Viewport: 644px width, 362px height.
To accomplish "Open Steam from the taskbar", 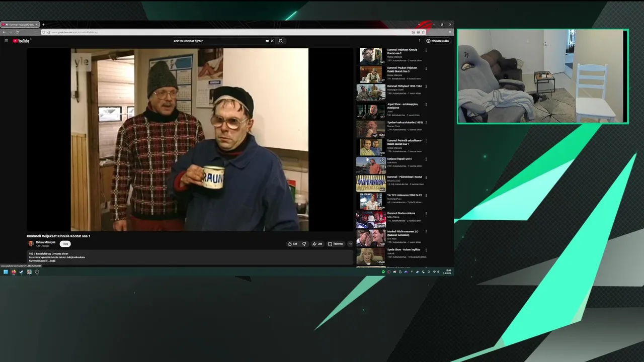I will click(x=21, y=272).
